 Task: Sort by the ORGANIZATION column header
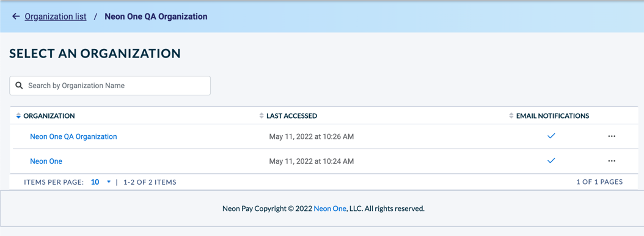point(49,116)
